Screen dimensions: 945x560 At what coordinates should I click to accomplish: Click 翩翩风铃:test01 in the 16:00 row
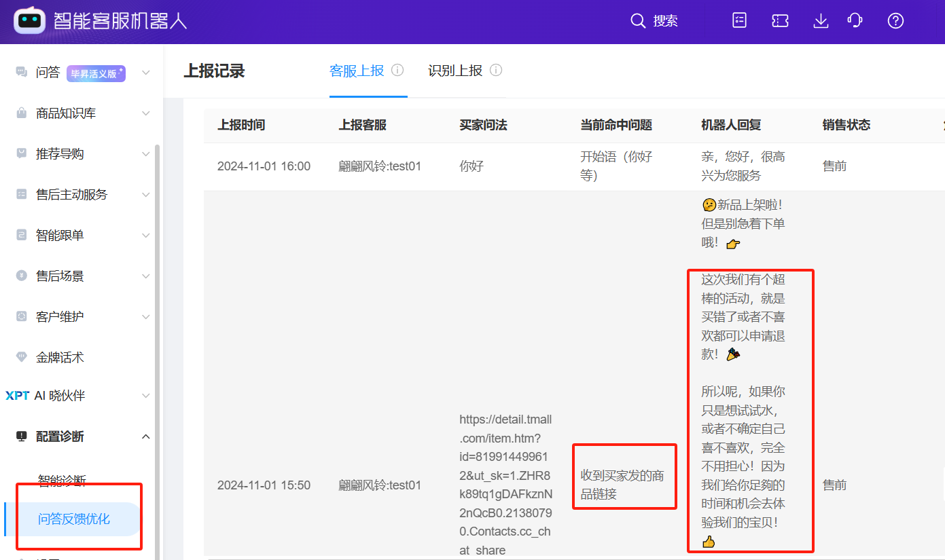pyautogui.click(x=380, y=166)
